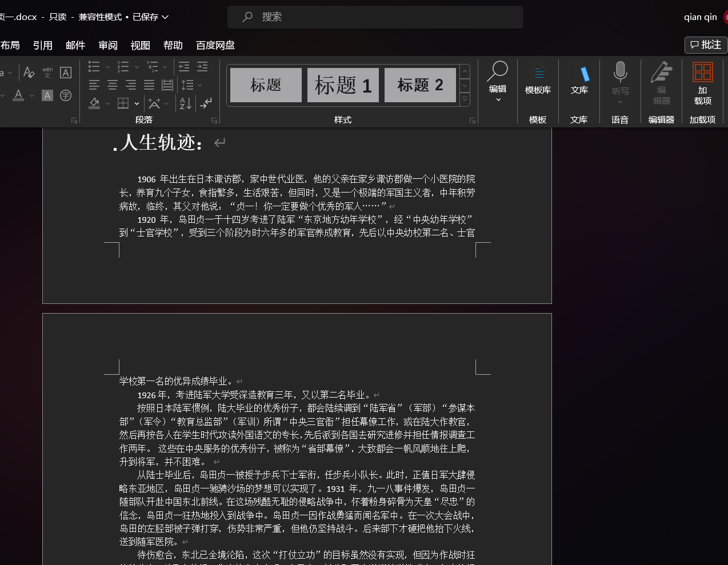Sort text A to Z
This screenshot has height=565, width=728.
click(x=186, y=103)
